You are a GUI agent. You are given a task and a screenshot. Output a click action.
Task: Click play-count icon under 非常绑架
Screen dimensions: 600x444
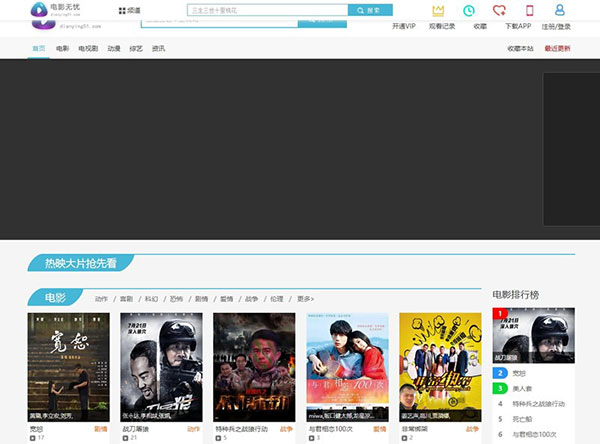(404, 438)
